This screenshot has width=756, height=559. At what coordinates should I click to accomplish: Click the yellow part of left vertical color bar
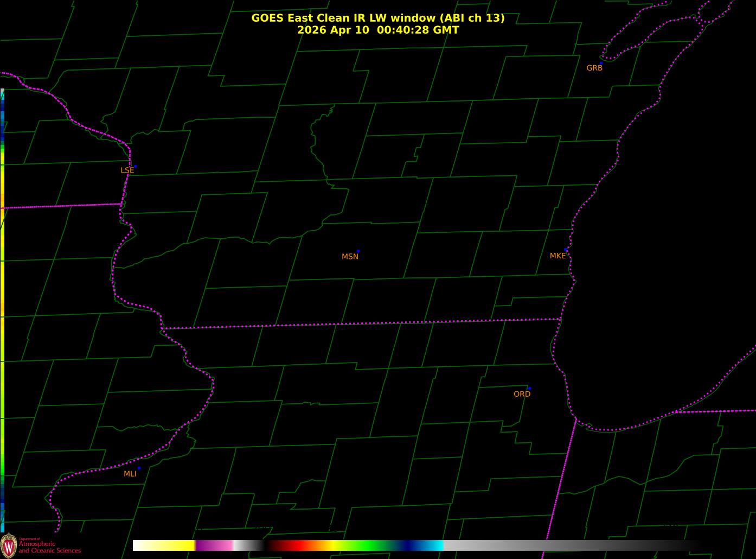point(2,244)
